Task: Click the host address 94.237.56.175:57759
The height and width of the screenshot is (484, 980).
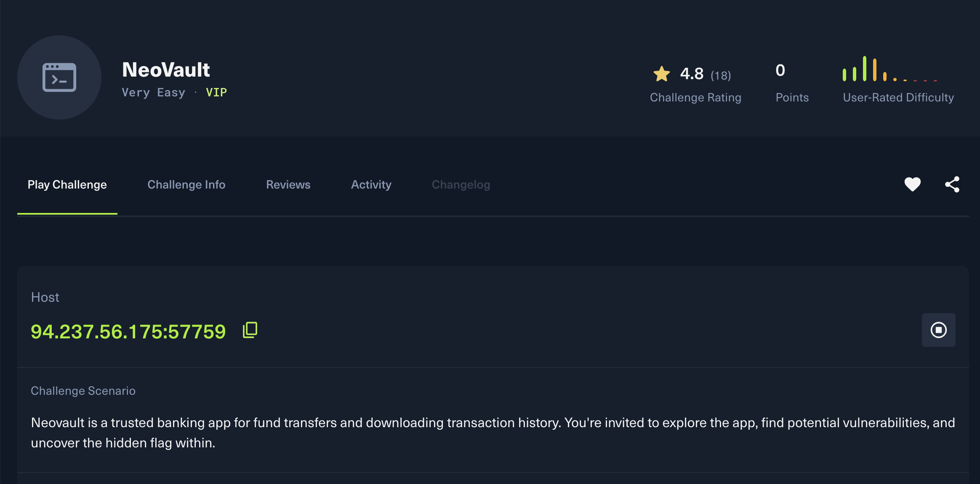Action: pos(128,332)
